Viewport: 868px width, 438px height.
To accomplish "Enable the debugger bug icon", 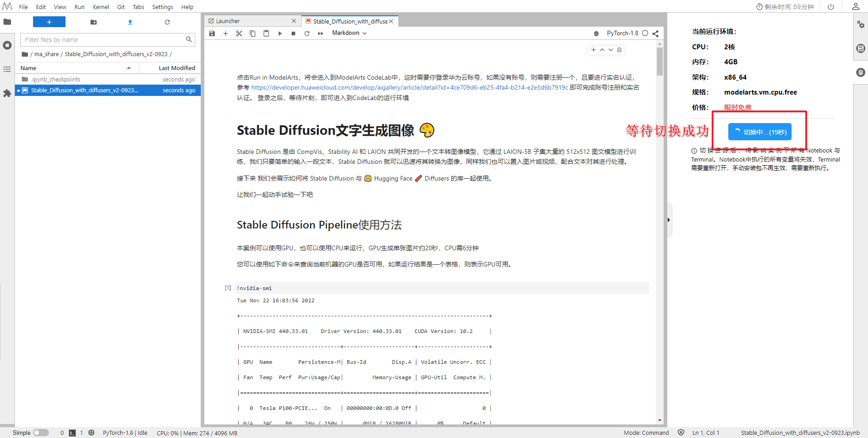I will click(x=596, y=33).
